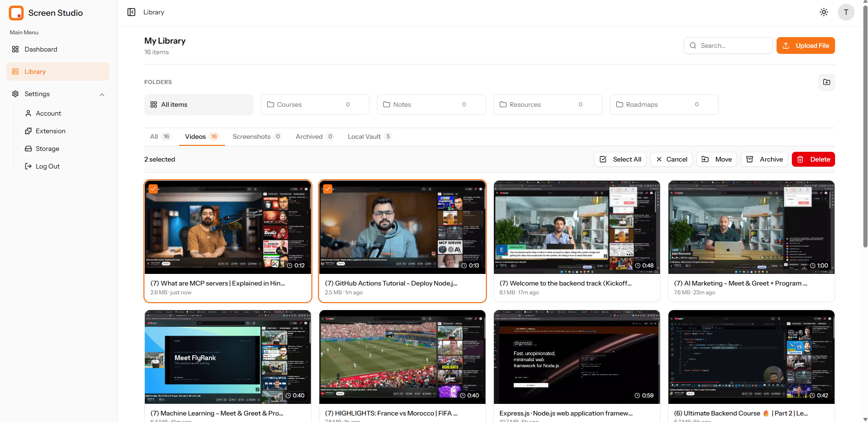Screen dimensions: 868x422
Task: Open the Courses folder
Action: 315,104
